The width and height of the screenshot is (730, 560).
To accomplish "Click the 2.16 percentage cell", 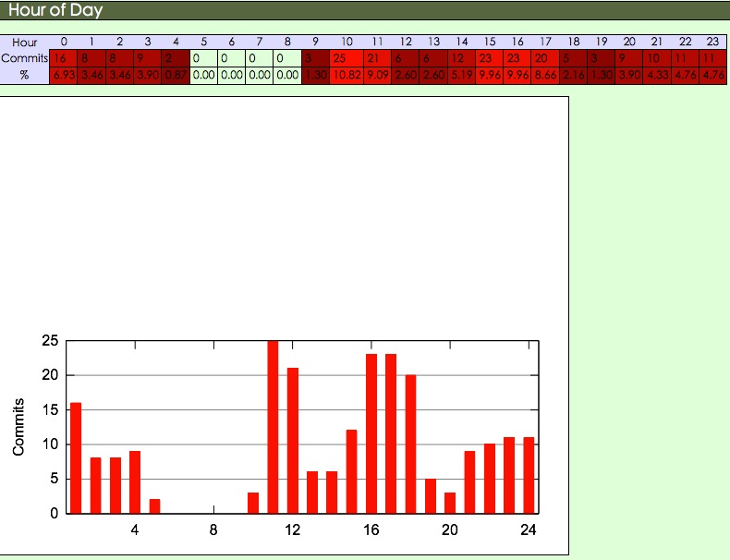I will click(x=573, y=75).
